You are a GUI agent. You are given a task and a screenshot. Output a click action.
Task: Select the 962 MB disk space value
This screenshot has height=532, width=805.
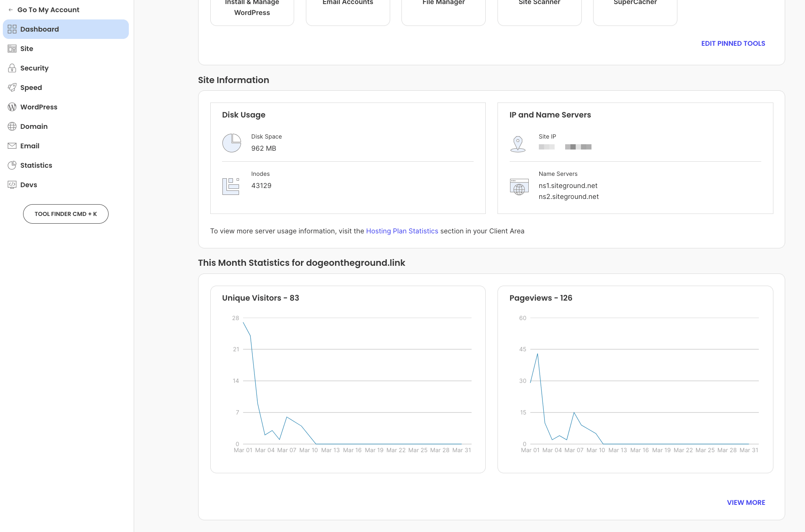(263, 148)
